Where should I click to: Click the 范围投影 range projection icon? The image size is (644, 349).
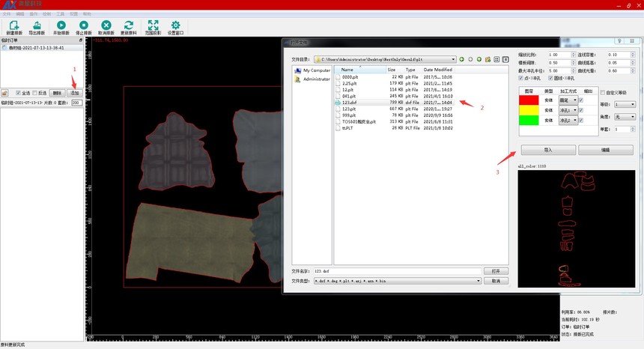tap(154, 25)
